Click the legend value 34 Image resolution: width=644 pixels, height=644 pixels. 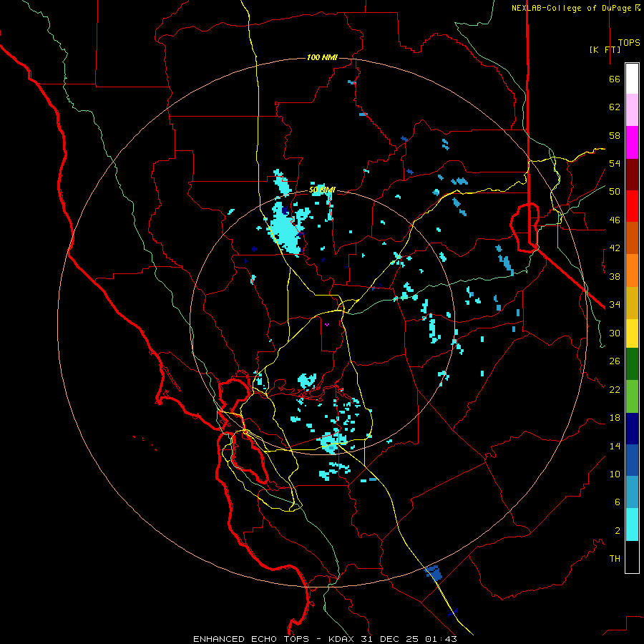[615, 305]
